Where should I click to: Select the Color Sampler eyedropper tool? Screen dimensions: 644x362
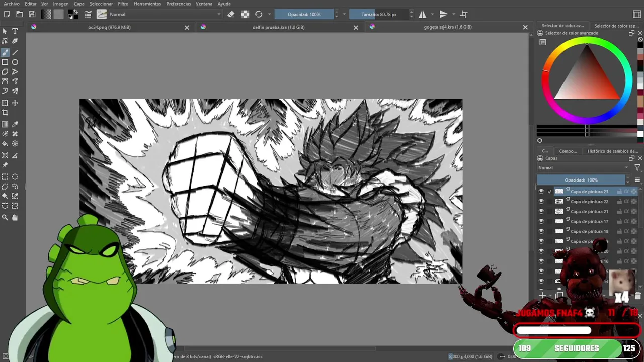coord(15,124)
